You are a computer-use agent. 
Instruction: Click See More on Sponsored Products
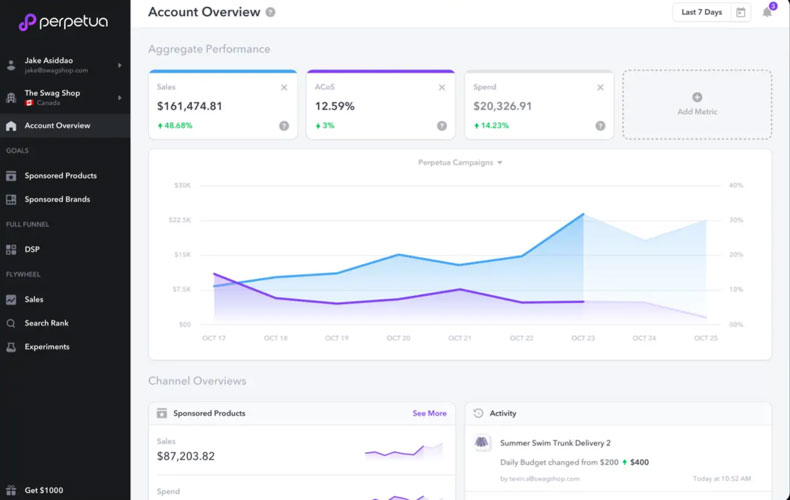tap(429, 413)
